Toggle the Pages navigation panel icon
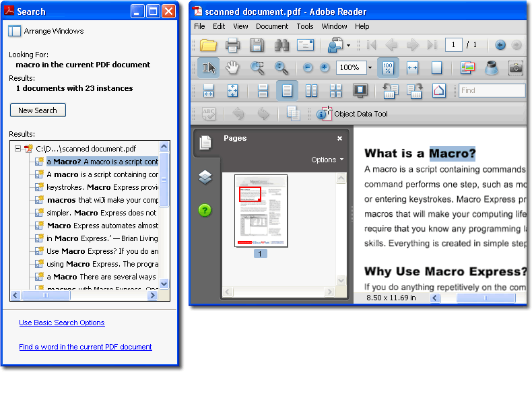This screenshot has width=532, height=404. pos(205,141)
